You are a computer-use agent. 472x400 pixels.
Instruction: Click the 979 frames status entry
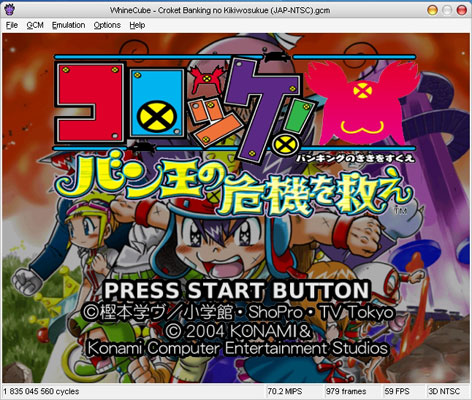click(x=346, y=391)
